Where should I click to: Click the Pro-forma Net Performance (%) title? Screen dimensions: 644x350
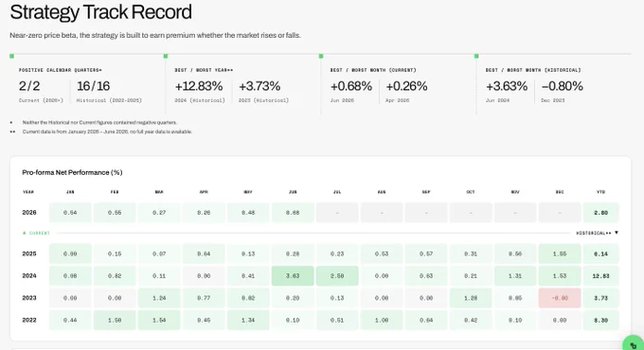[72, 172]
